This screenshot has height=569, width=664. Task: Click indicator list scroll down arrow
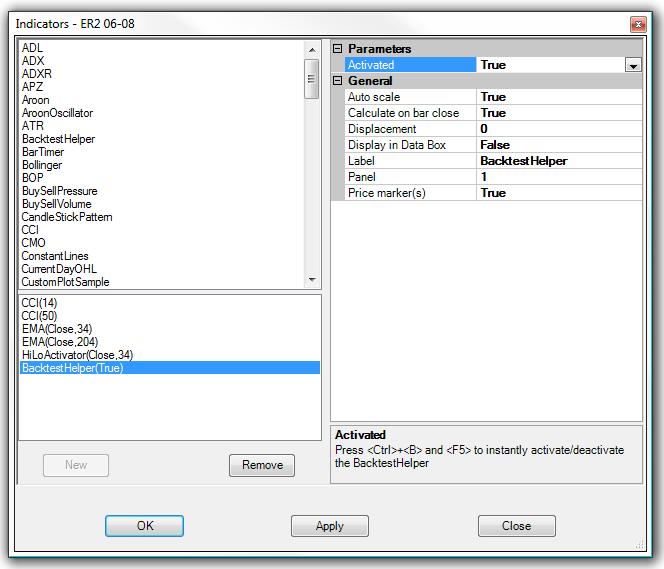(312, 280)
